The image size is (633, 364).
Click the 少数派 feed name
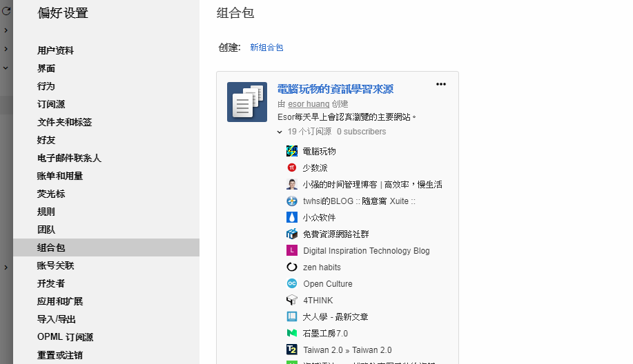pyautogui.click(x=315, y=168)
